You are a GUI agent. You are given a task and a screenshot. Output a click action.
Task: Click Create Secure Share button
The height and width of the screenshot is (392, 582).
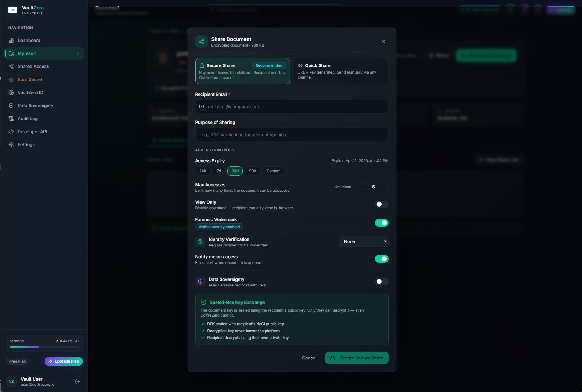tap(357, 358)
